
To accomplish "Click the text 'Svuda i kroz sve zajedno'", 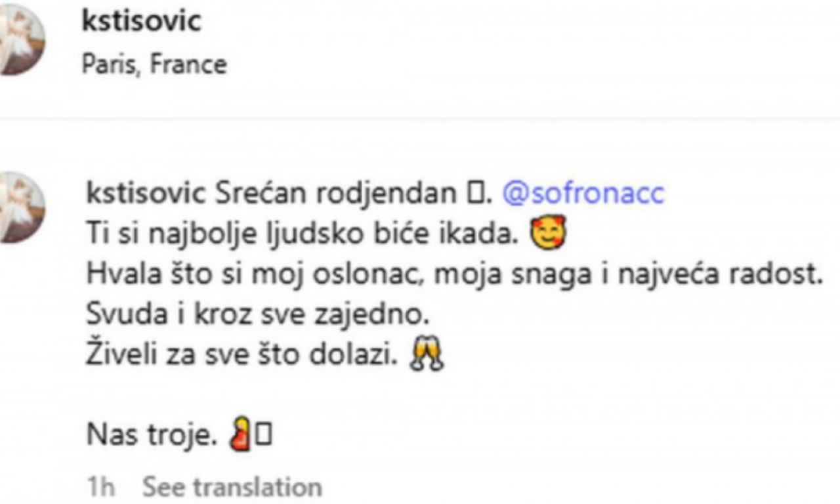I will (x=258, y=315).
